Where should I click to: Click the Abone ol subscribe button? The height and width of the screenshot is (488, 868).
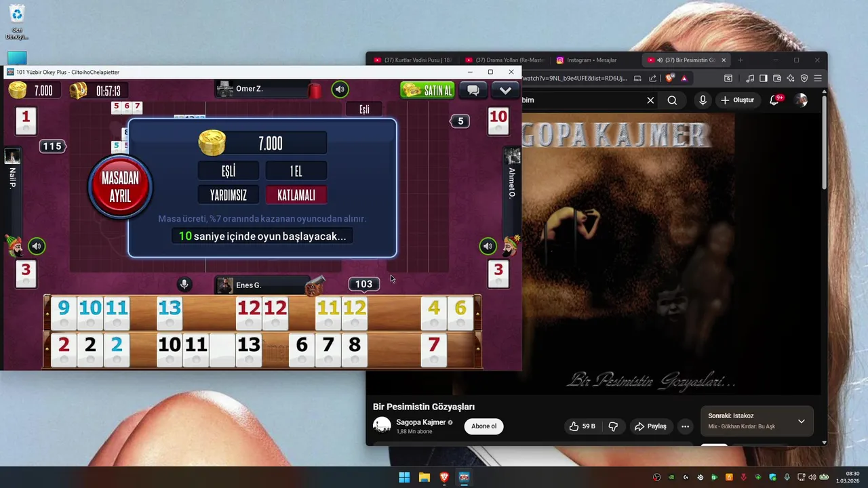point(484,426)
